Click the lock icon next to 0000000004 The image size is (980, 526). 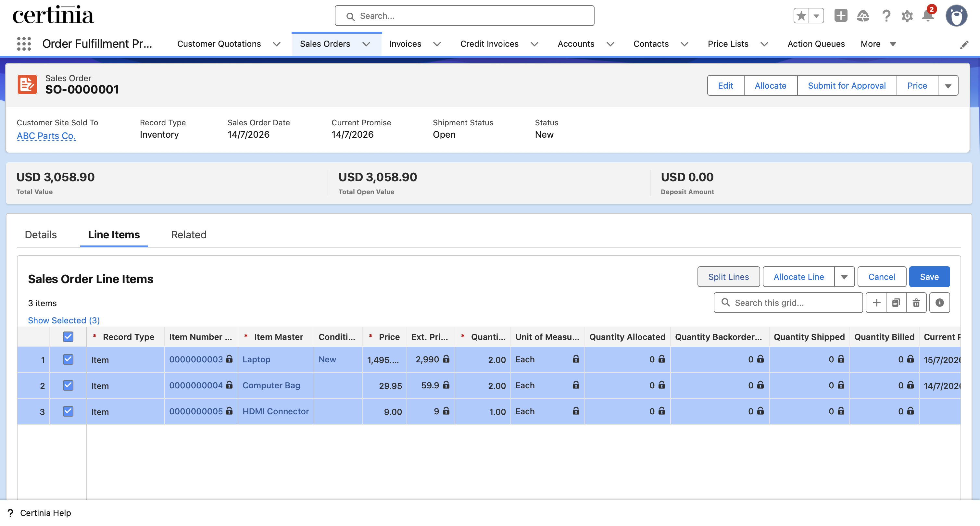click(229, 385)
